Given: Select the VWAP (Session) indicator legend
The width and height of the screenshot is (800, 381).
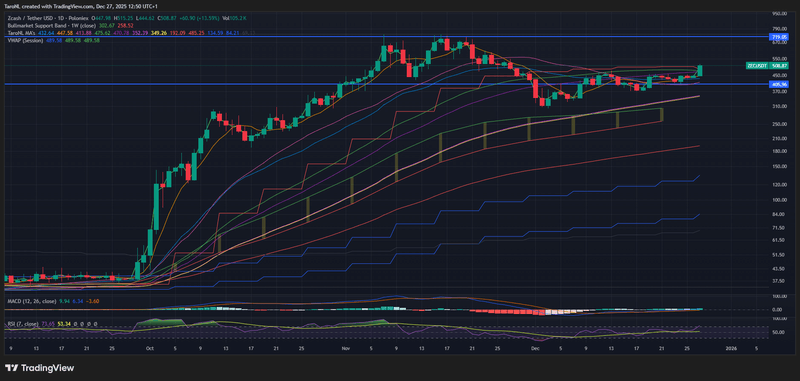Looking at the screenshot, I should coord(26,40).
